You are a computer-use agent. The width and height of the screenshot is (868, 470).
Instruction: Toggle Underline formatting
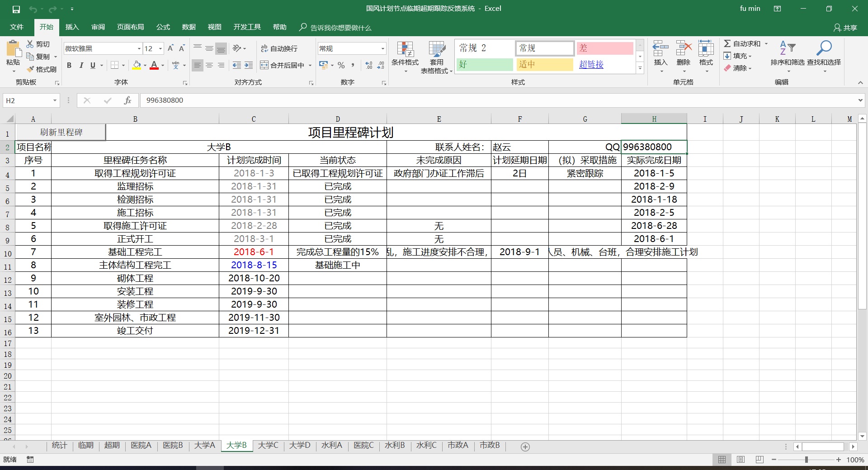click(93, 65)
